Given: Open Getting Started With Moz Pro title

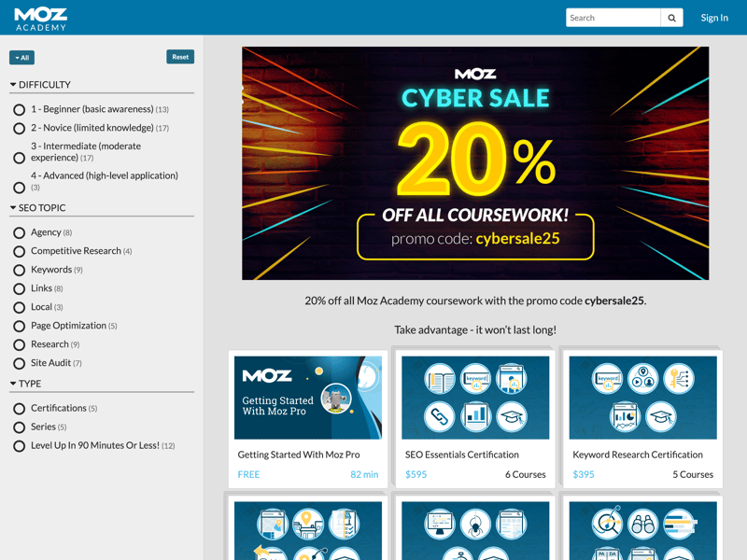Looking at the screenshot, I should [x=299, y=455].
